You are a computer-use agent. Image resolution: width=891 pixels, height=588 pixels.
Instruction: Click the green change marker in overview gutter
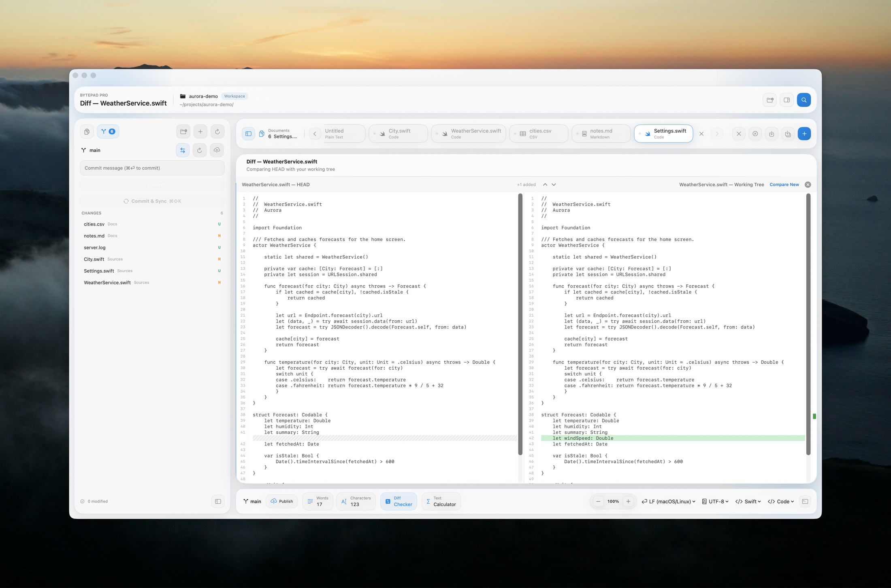[x=814, y=416]
